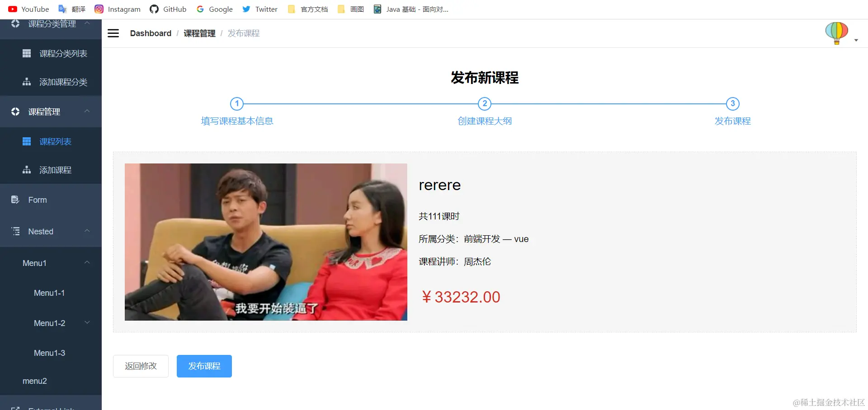Screen dimensions: 868x410
Task: Open the YouTube bookmark icon
Action: 13,9
